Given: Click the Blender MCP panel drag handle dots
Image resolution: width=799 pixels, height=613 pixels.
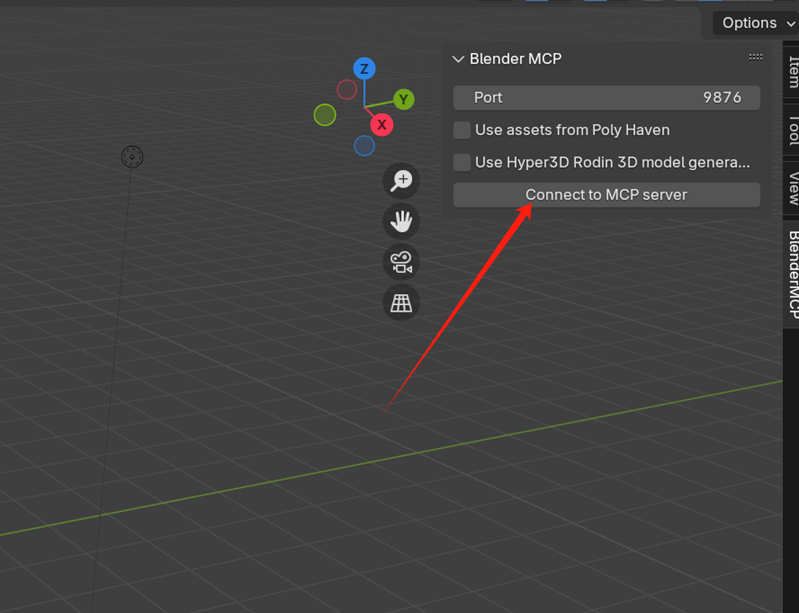Looking at the screenshot, I should [x=756, y=57].
